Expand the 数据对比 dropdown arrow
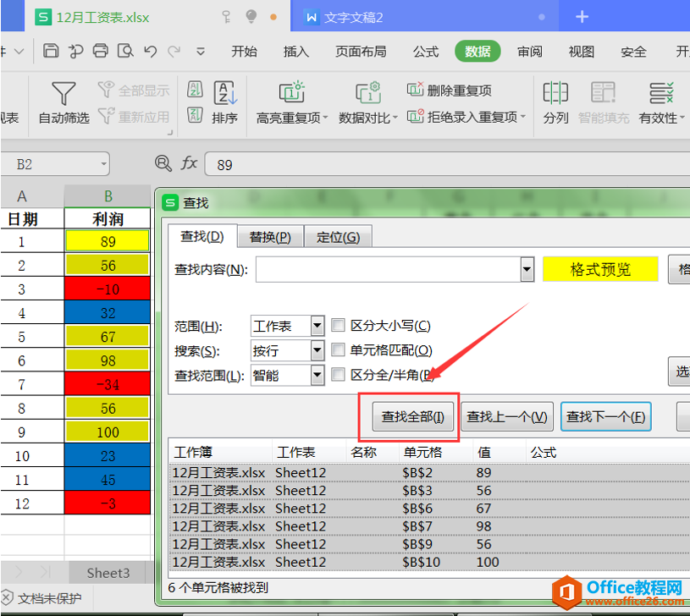Viewport: 690px width, 616px height. click(x=395, y=118)
